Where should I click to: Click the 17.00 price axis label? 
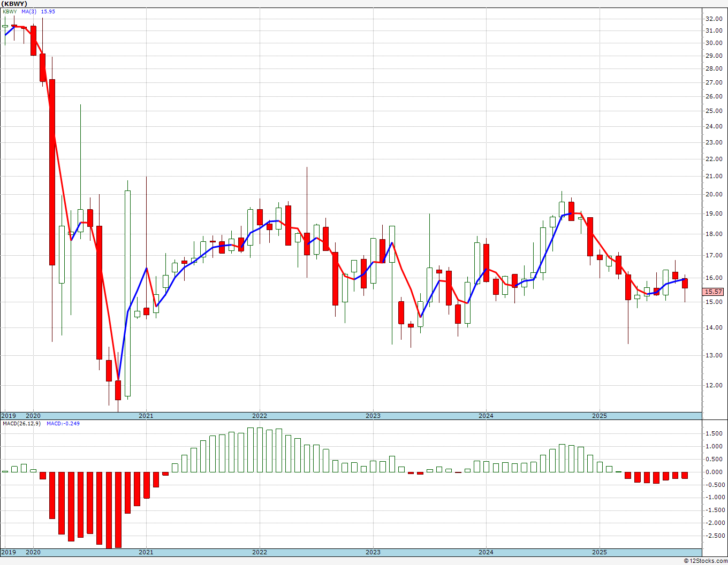(714, 255)
